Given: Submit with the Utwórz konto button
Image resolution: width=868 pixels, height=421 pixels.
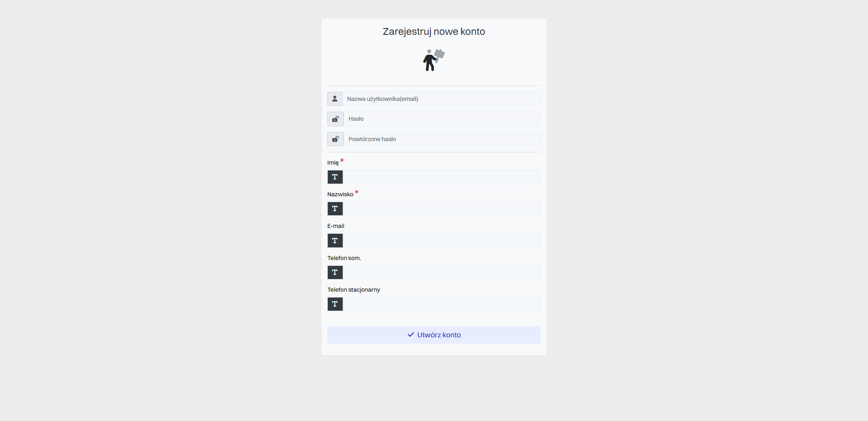Looking at the screenshot, I should [434, 335].
